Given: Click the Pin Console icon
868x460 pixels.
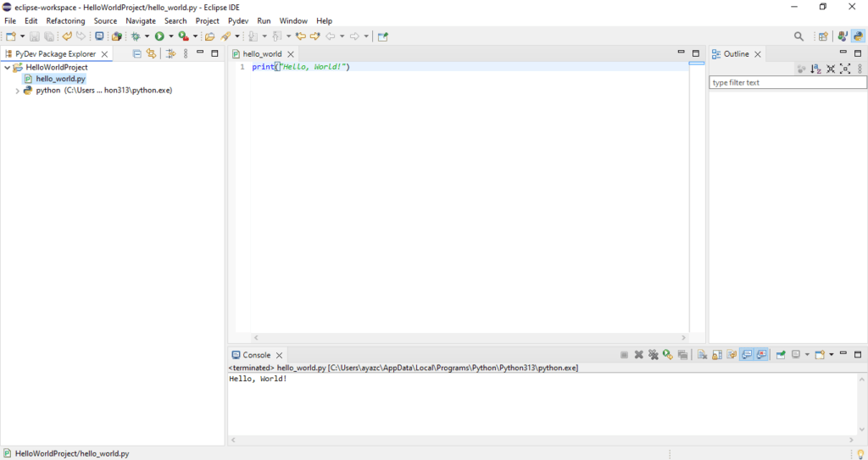Looking at the screenshot, I should (x=781, y=355).
